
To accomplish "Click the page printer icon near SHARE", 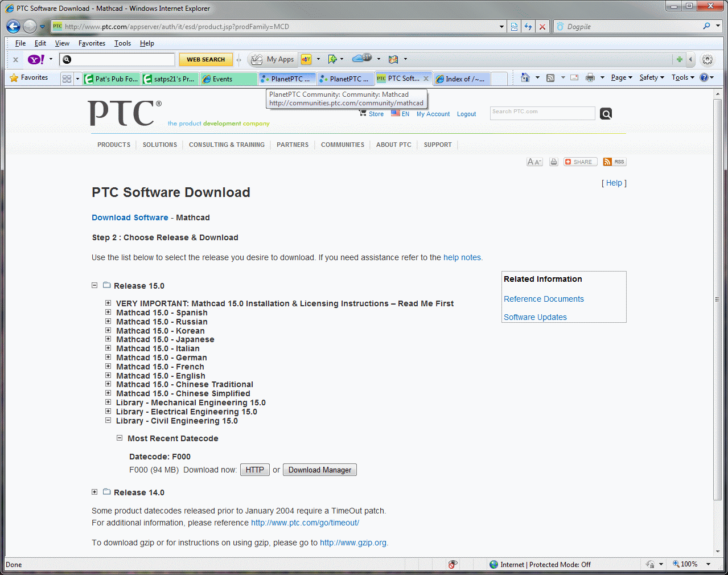I will click(x=553, y=162).
